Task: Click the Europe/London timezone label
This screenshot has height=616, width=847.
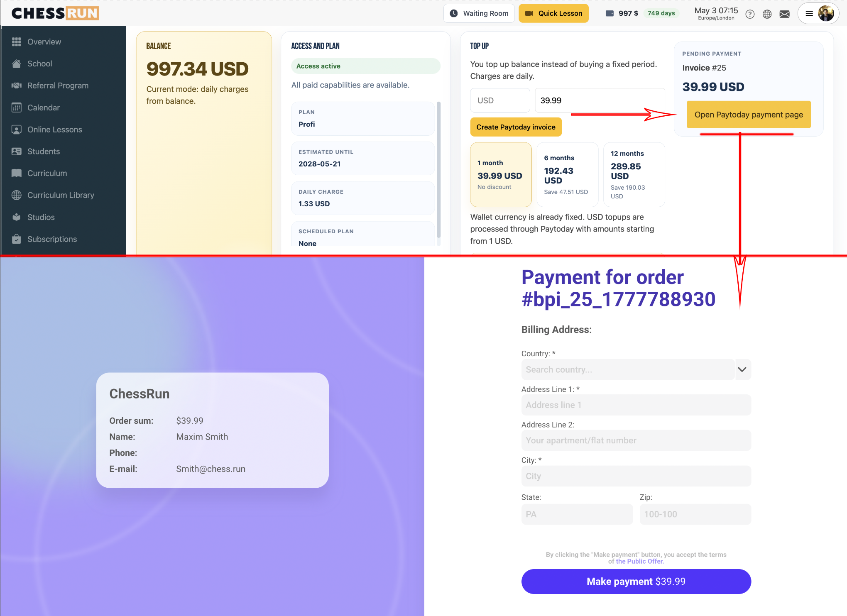Action: [x=716, y=18]
